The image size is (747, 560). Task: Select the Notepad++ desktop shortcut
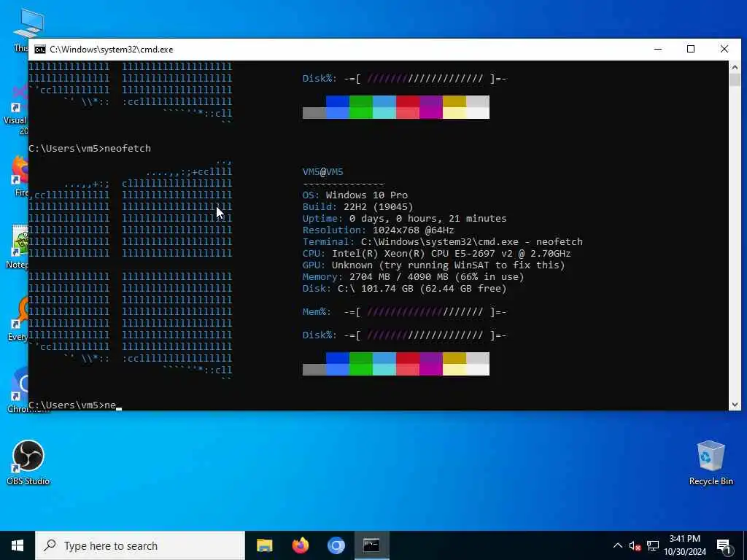click(18, 246)
